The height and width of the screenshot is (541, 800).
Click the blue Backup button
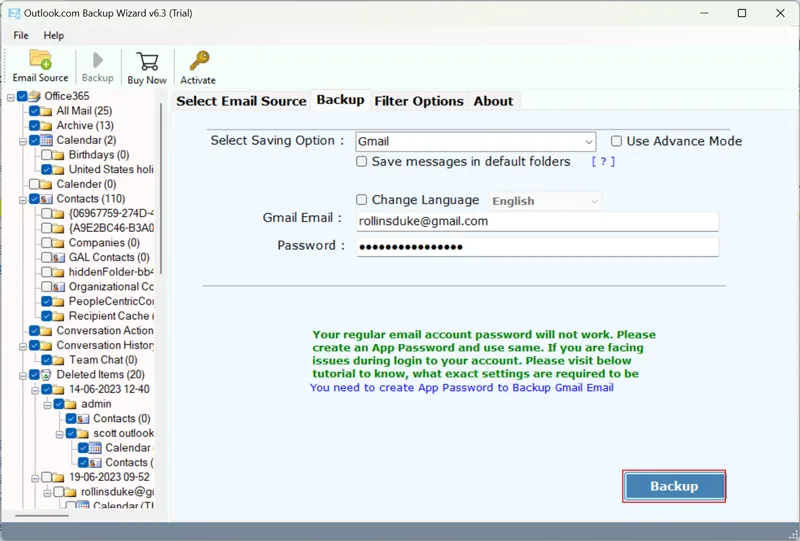pyautogui.click(x=674, y=486)
